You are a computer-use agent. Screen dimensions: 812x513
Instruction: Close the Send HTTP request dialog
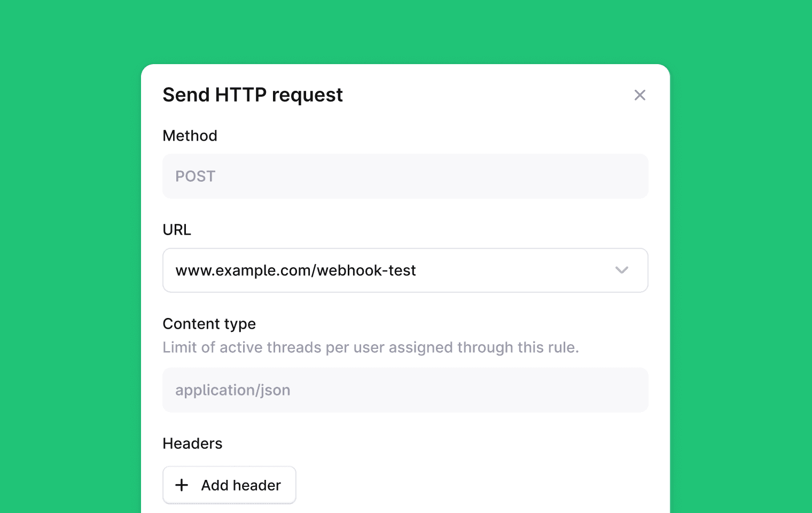(x=639, y=95)
